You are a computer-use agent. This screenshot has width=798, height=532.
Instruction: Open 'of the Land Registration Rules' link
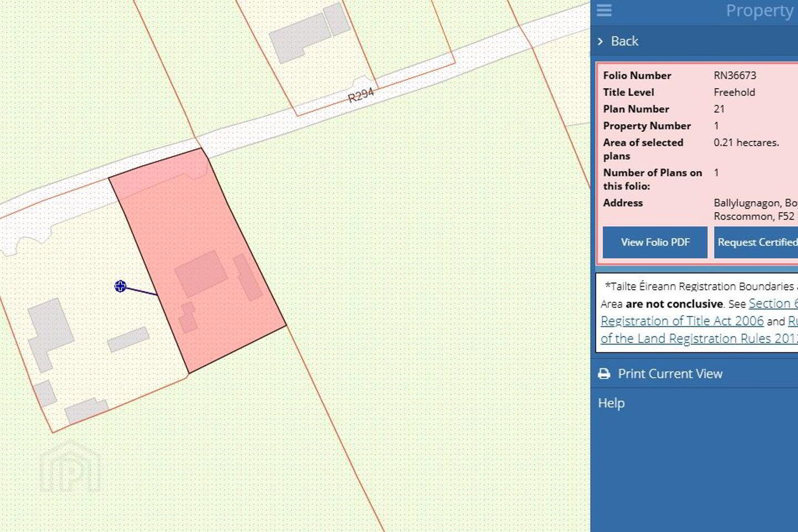tap(699, 339)
